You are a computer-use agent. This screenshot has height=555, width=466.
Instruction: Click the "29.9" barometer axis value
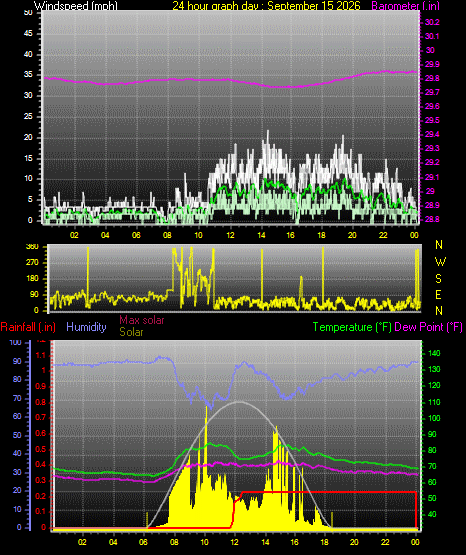(x=432, y=64)
